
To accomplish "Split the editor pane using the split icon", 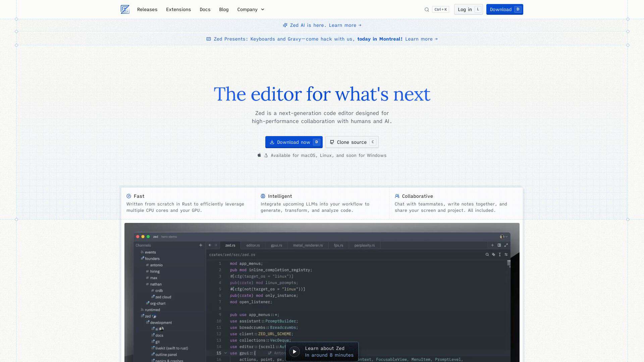I will tap(500, 245).
